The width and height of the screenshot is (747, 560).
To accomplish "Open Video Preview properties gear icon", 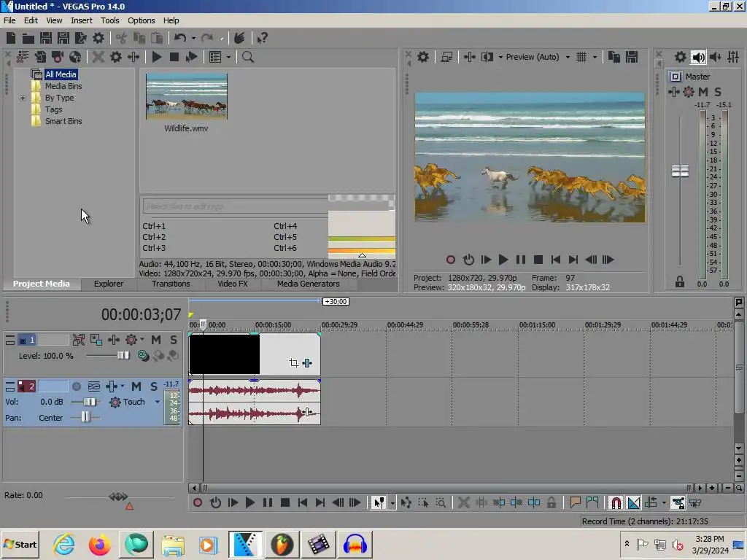I will pos(423,57).
